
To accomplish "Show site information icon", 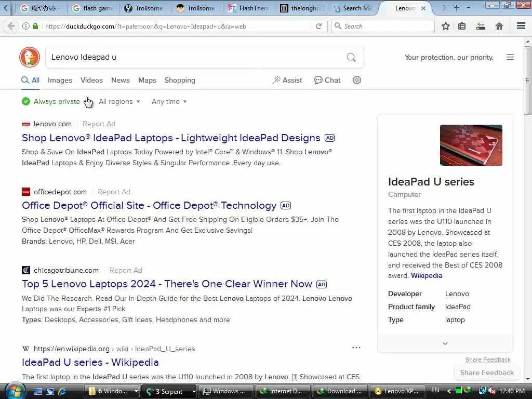I will click(26, 26).
